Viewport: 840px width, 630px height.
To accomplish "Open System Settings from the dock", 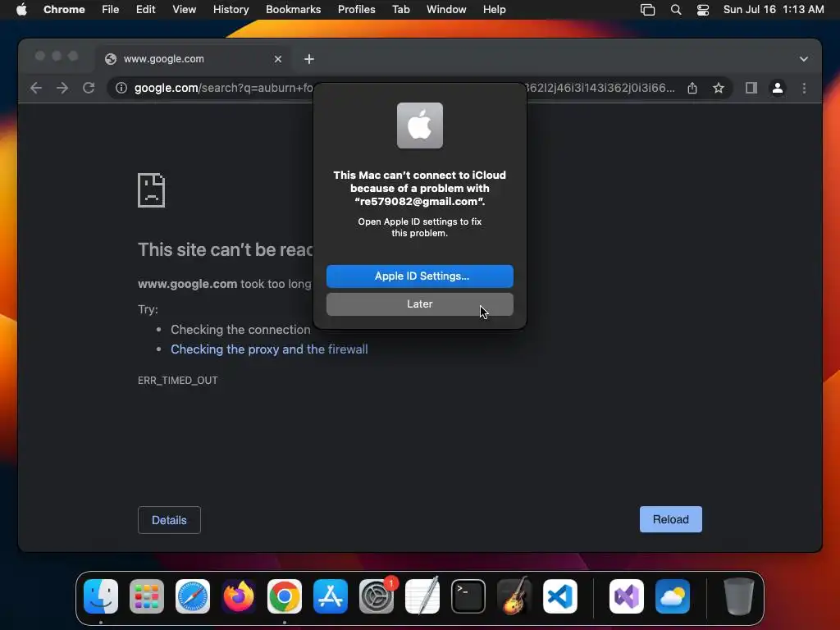I will pos(377,596).
